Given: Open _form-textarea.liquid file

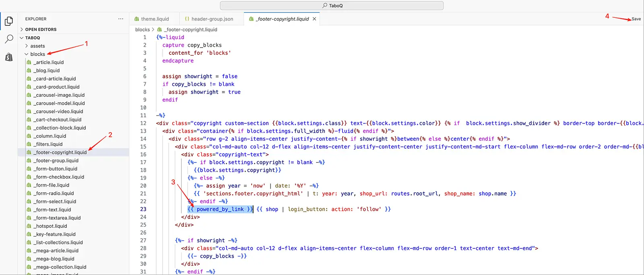Looking at the screenshot, I should [57, 218].
